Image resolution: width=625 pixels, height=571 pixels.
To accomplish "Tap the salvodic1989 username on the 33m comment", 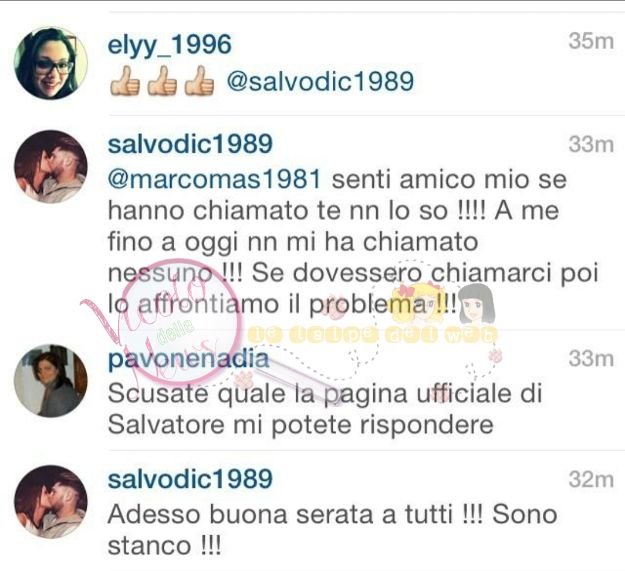I will point(190,144).
